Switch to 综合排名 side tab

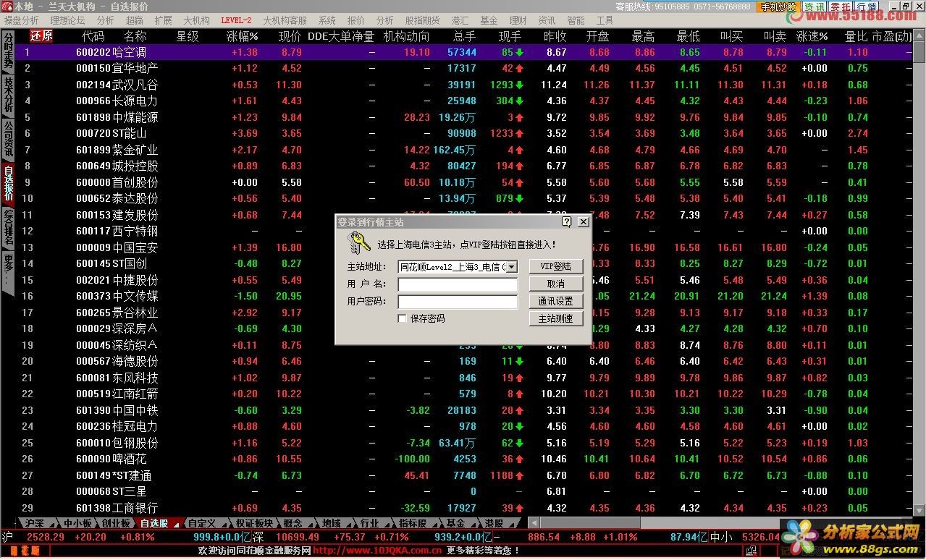coord(8,229)
